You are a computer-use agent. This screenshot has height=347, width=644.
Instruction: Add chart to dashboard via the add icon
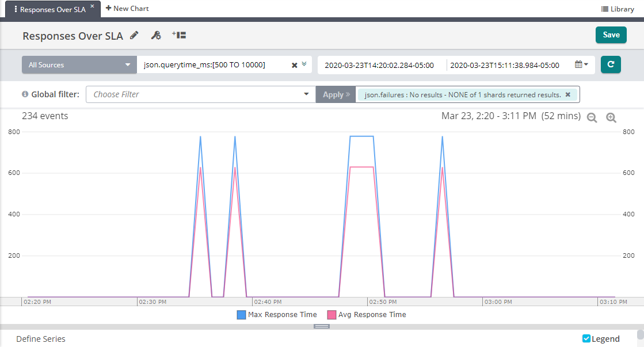(177, 35)
